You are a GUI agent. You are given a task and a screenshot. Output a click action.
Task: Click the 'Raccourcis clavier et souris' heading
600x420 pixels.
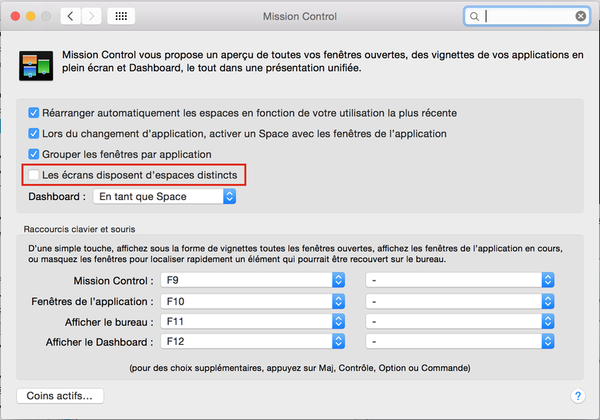[79, 229]
